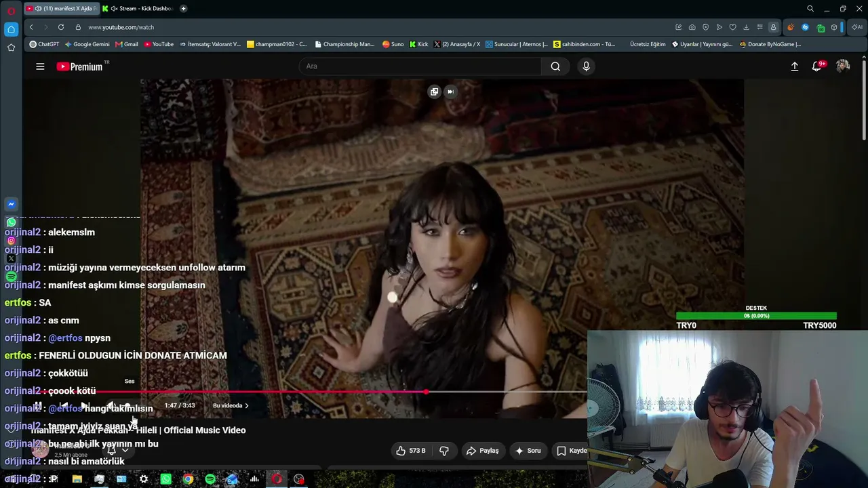Open the browser profile icon in toolbar
Viewport: 868px width, 488px height.
pyautogui.click(x=773, y=27)
